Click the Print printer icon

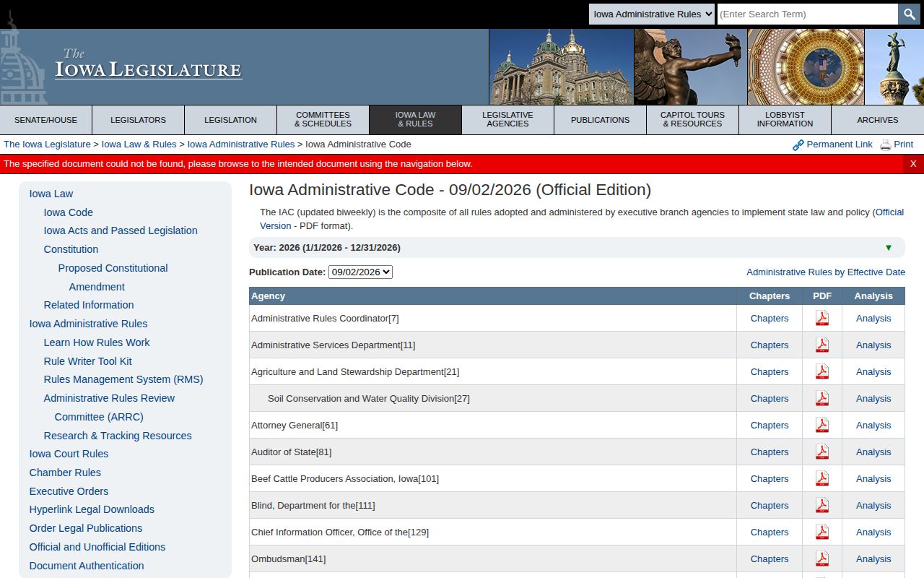885,144
